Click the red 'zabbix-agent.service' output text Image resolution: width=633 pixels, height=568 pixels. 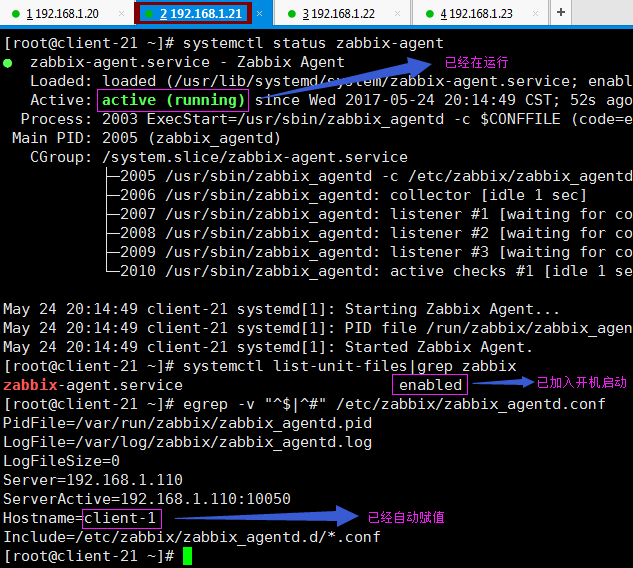(93, 385)
